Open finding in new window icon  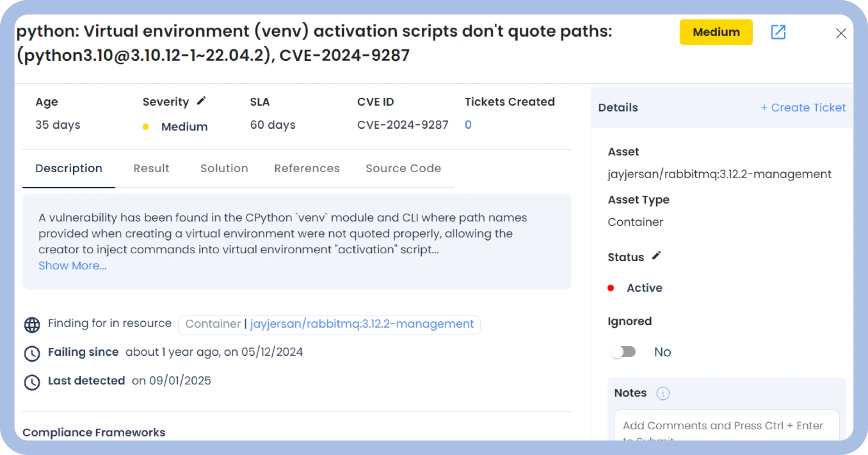778,32
